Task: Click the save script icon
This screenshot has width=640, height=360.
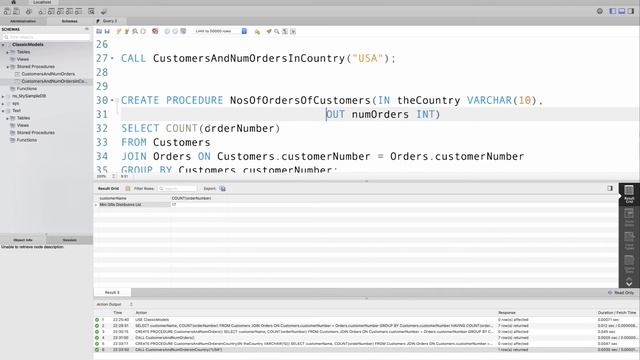Action: tap(107, 31)
